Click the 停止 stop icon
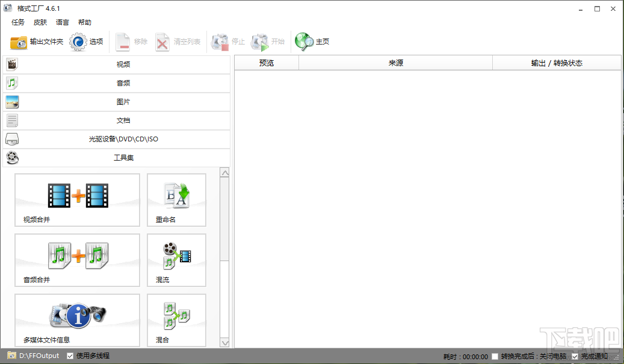The image size is (624, 364). pyautogui.click(x=220, y=42)
